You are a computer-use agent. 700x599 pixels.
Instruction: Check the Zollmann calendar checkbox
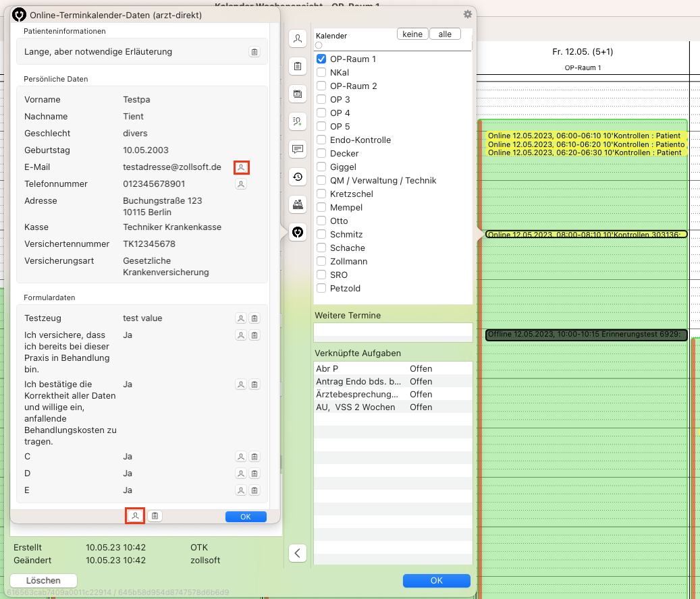pos(321,261)
